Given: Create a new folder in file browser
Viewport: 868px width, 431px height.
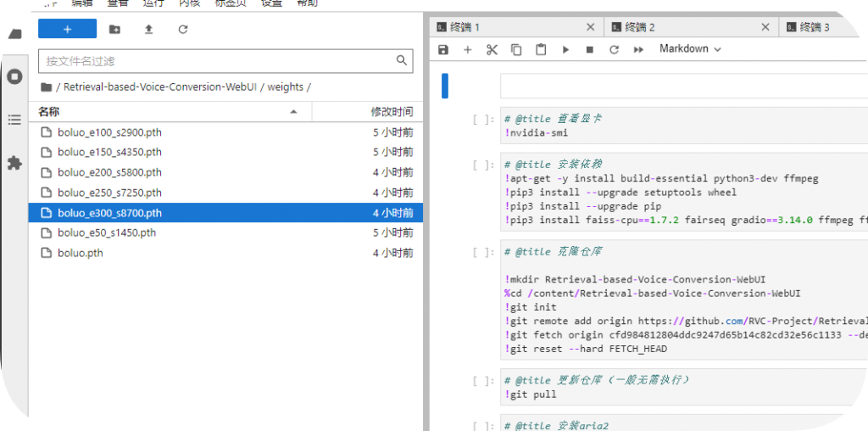Looking at the screenshot, I should pyautogui.click(x=114, y=30).
